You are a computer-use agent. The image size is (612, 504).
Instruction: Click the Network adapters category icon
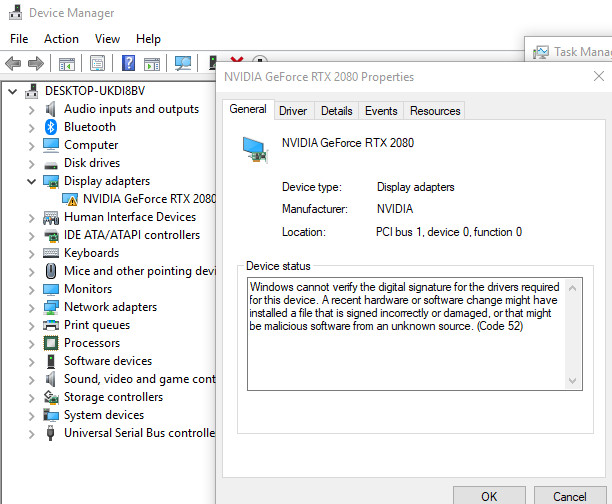(x=51, y=307)
